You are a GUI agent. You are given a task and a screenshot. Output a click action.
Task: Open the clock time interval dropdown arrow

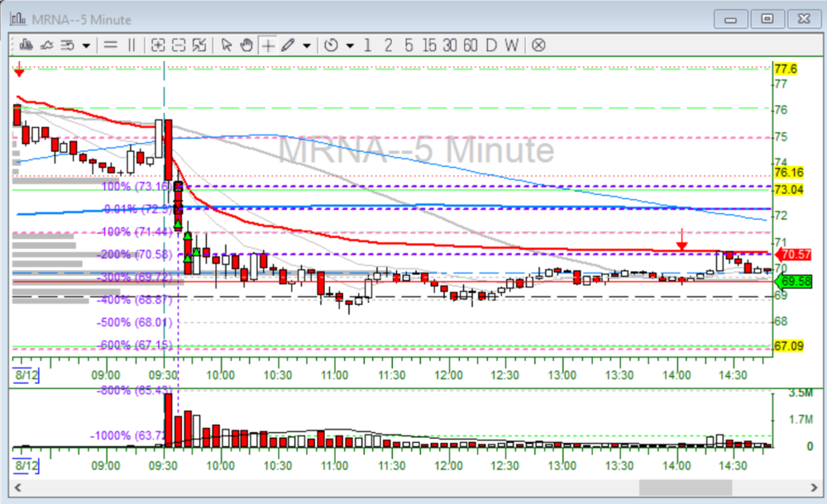click(350, 45)
